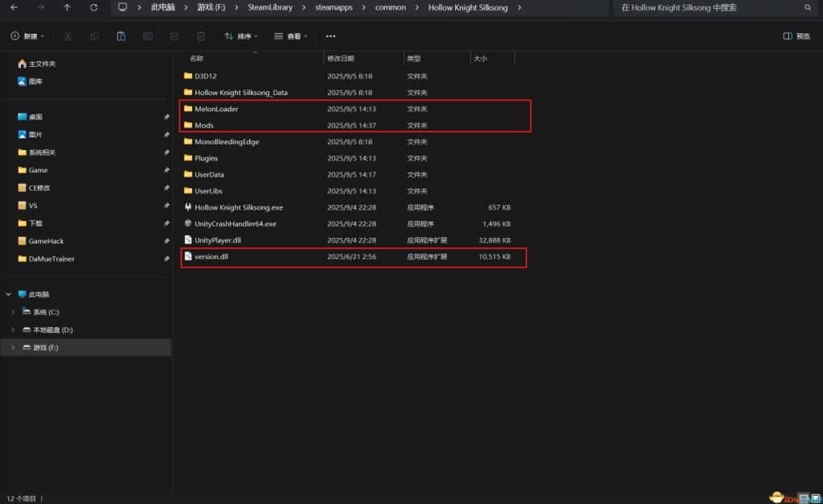Go up one folder level
Viewport: 823px width, 504px height.
coord(67,7)
